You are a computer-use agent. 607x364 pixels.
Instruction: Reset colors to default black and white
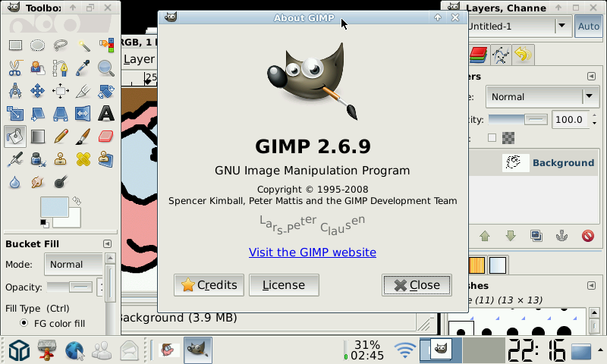click(x=44, y=223)
